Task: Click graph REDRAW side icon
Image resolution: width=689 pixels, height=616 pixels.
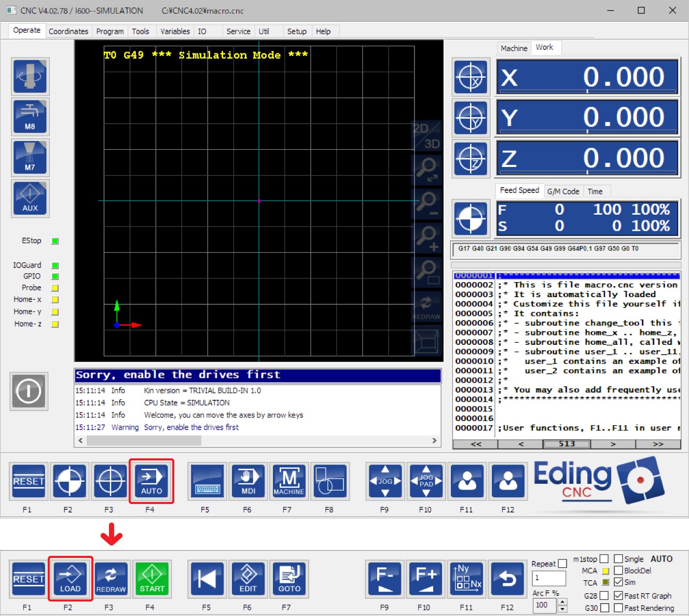Action: click(x=426, y=306)
